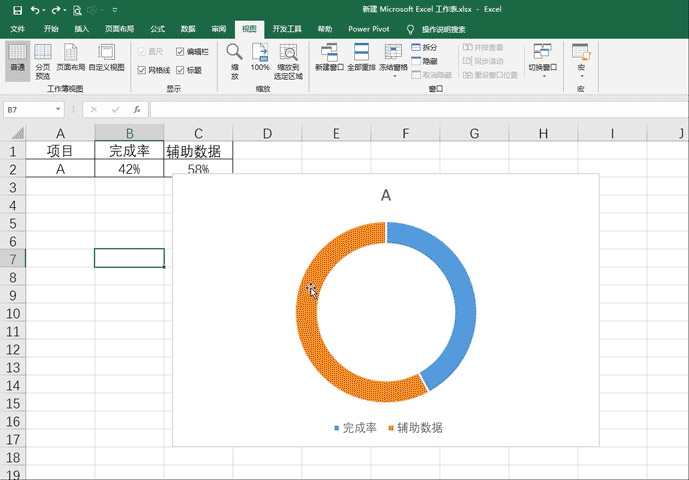Click the 宏 macros icon
Viewport: 689px width, 480px height.
pyautogui.click(x=581, y=52)
